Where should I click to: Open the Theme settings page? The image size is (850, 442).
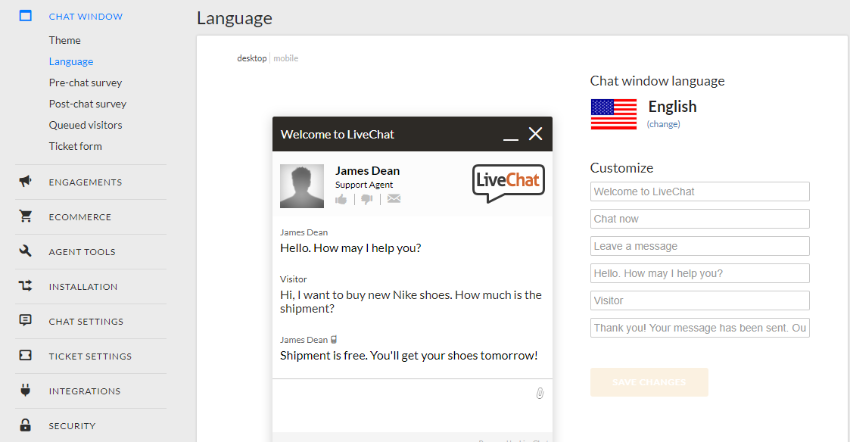tap(65, 40)
